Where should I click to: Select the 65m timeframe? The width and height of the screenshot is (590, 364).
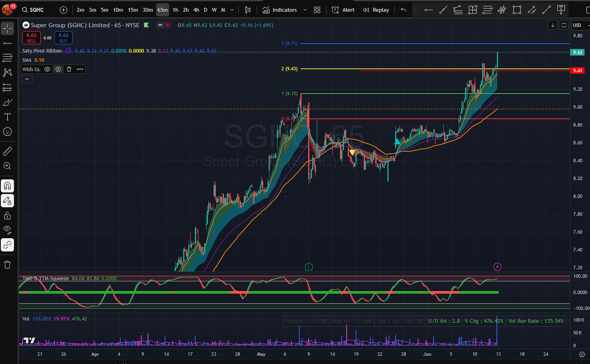coord(162,10)
